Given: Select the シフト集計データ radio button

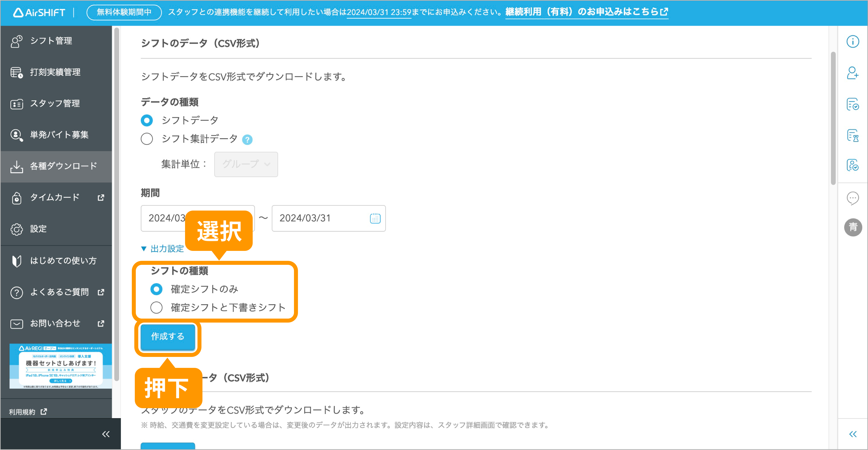Looking at the screenshot, I should 146,139.
